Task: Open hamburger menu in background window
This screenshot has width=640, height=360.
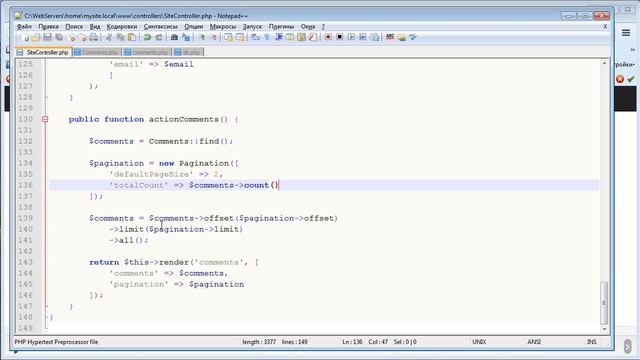Action: click(626, 33)
